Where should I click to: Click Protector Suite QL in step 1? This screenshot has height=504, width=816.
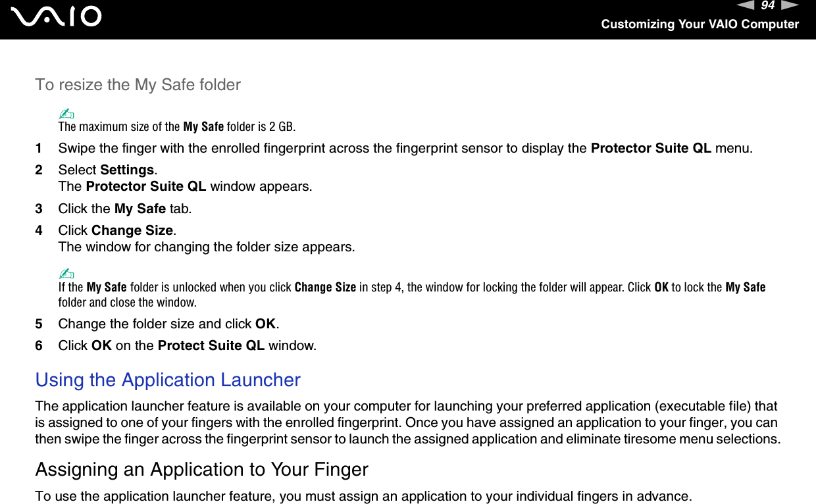pyautogui.click(x=651, y=148)
